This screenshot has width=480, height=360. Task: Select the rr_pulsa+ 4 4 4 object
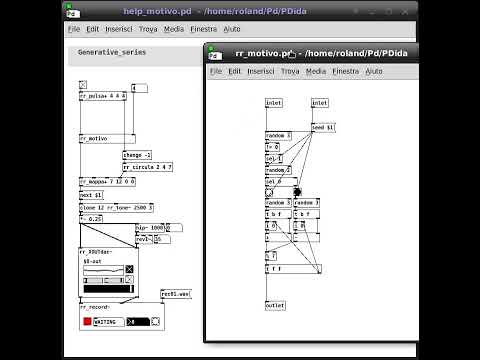[103, 96]
